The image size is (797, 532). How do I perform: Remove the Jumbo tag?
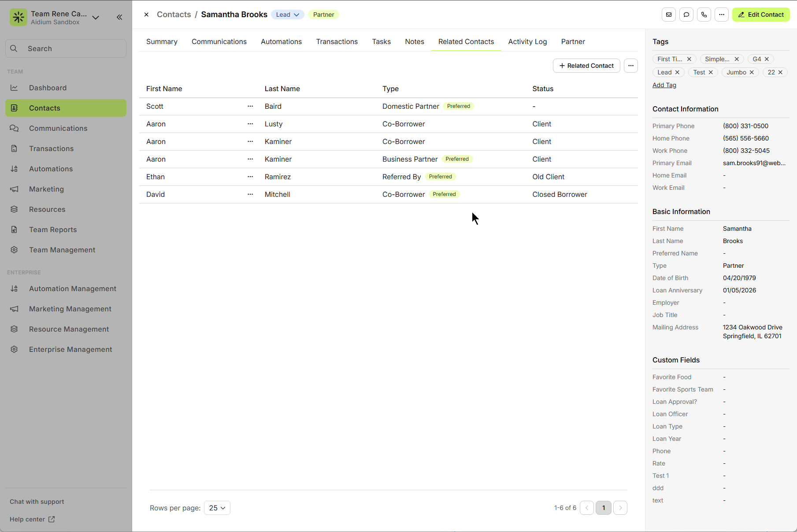[x=752, y=72]
